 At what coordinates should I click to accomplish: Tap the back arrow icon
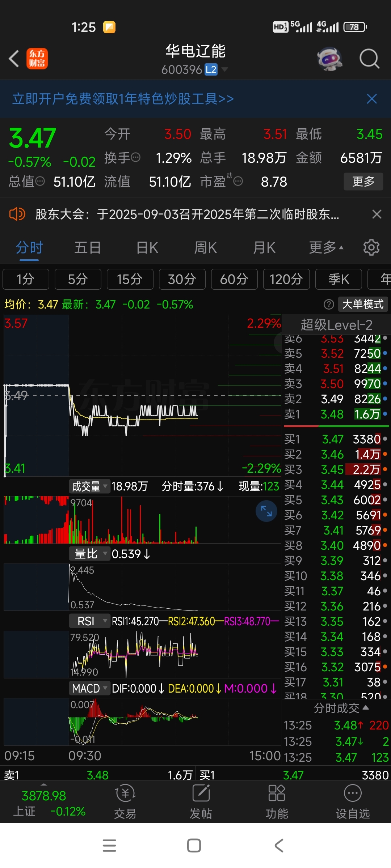point(14,59)
